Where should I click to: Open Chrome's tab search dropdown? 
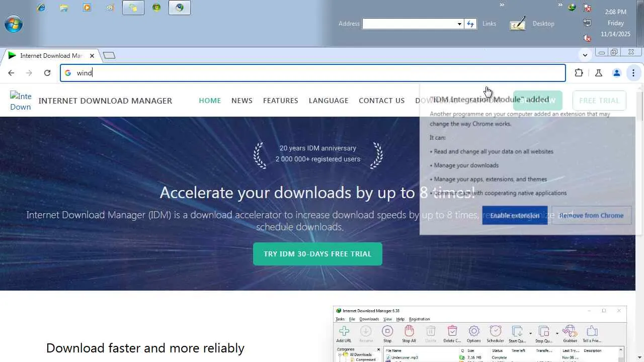585,55
